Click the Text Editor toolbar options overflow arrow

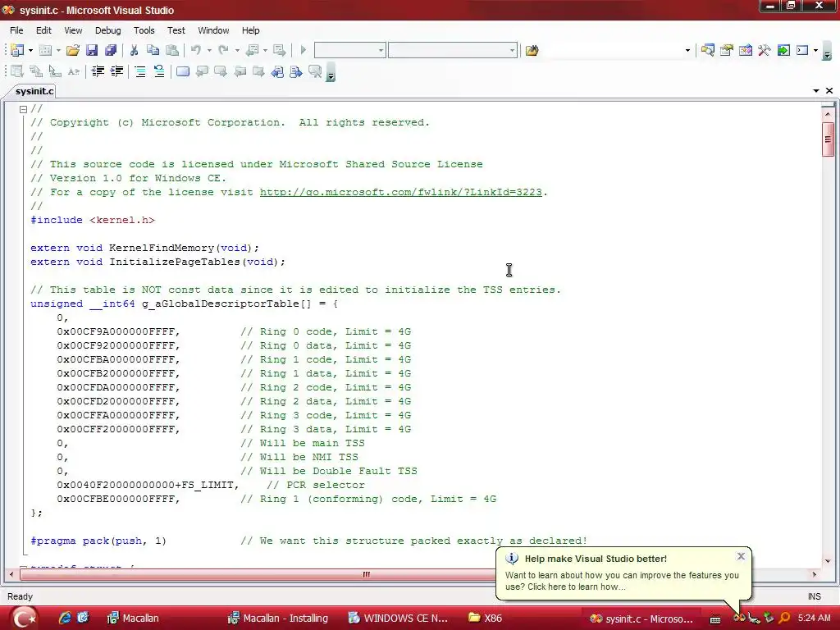[331, 73]
